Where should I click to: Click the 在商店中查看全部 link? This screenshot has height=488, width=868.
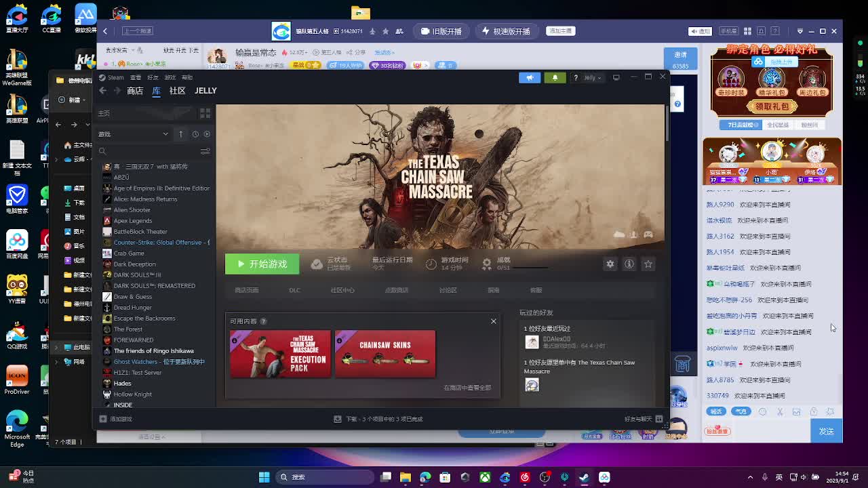[467, 388]
